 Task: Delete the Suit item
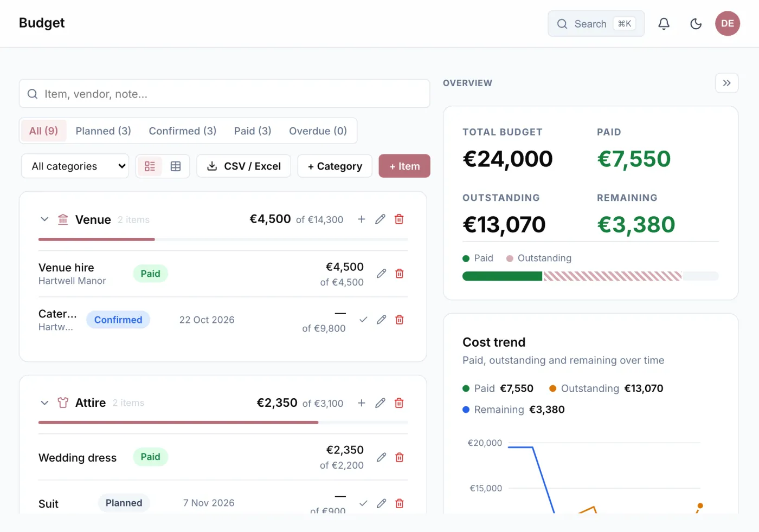pyautogui.click(x=400, y=503)
